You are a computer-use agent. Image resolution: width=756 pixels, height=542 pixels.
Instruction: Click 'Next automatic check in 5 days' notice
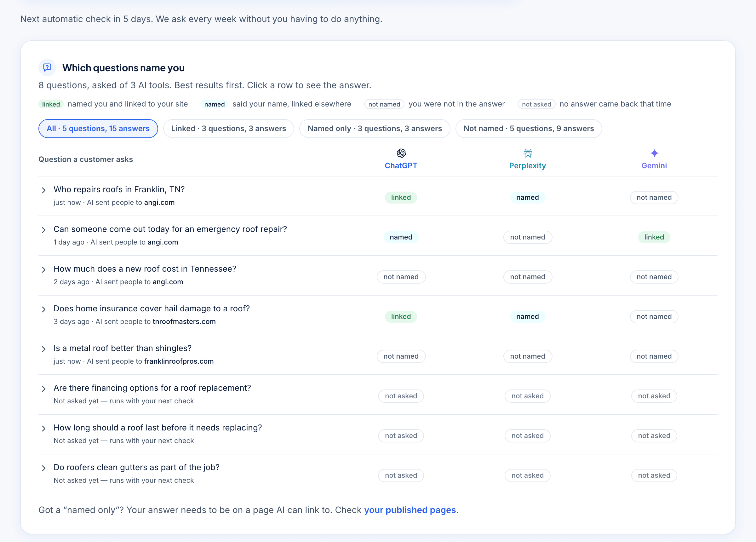pos(201,19)
